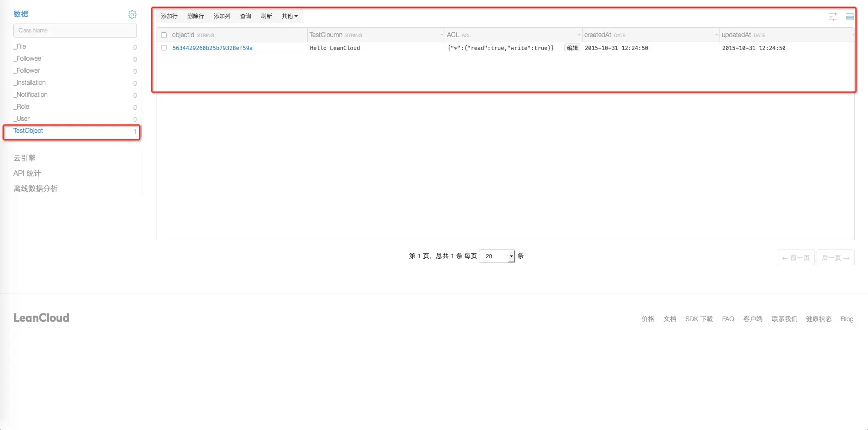The image size is (868, 430).
Task: Toggle the select-all rows checkbox in header
Action: click(164, 35)
